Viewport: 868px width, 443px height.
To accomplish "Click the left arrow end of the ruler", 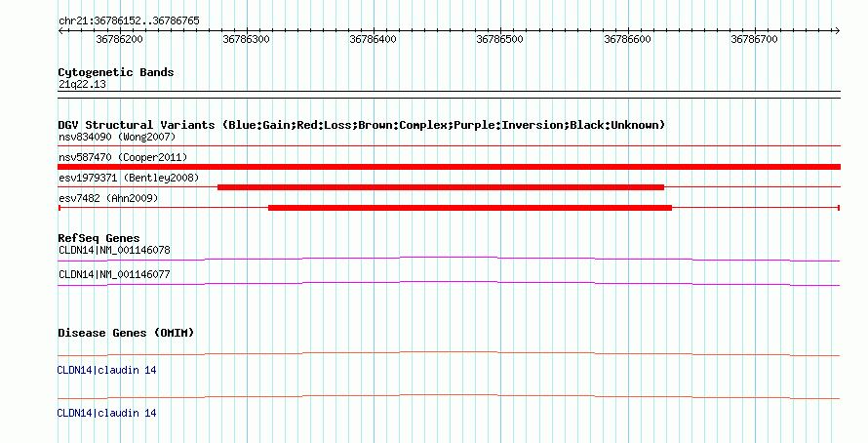I will click(x=60, y=31).
